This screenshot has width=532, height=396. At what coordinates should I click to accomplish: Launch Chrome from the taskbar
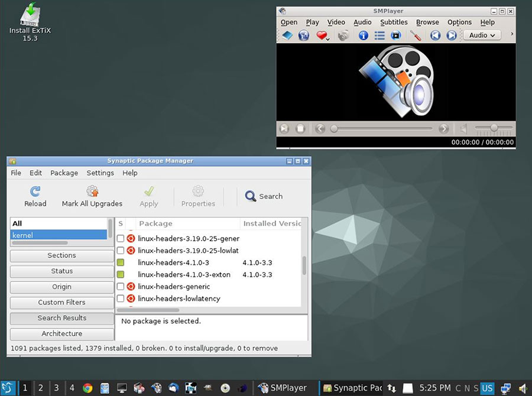tap(87, 388)
